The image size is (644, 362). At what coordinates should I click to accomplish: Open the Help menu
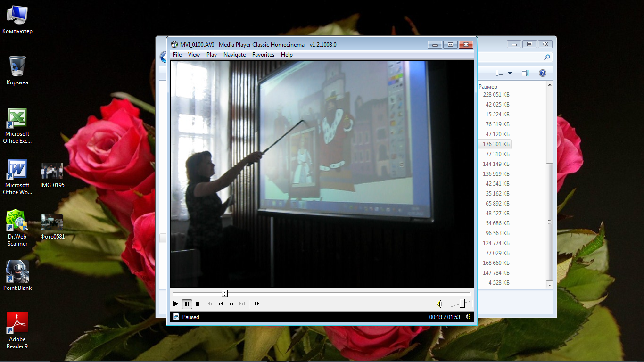coord(287,55)
